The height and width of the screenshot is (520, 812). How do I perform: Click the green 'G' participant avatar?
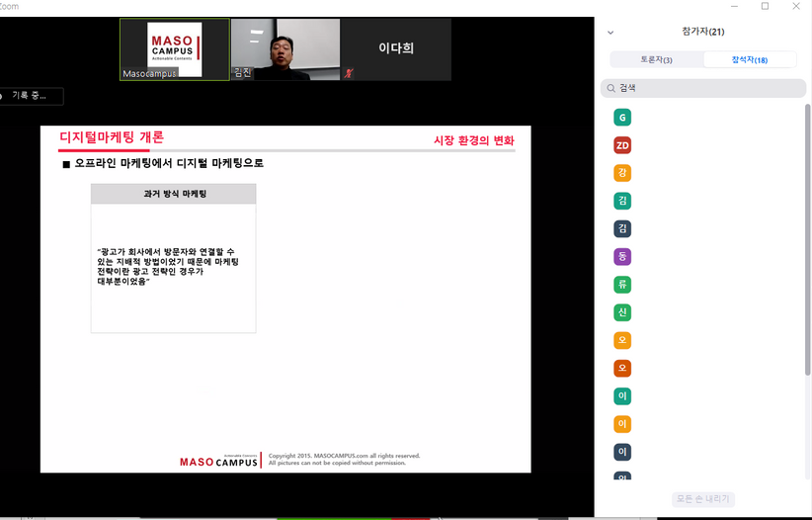(622, 118)
